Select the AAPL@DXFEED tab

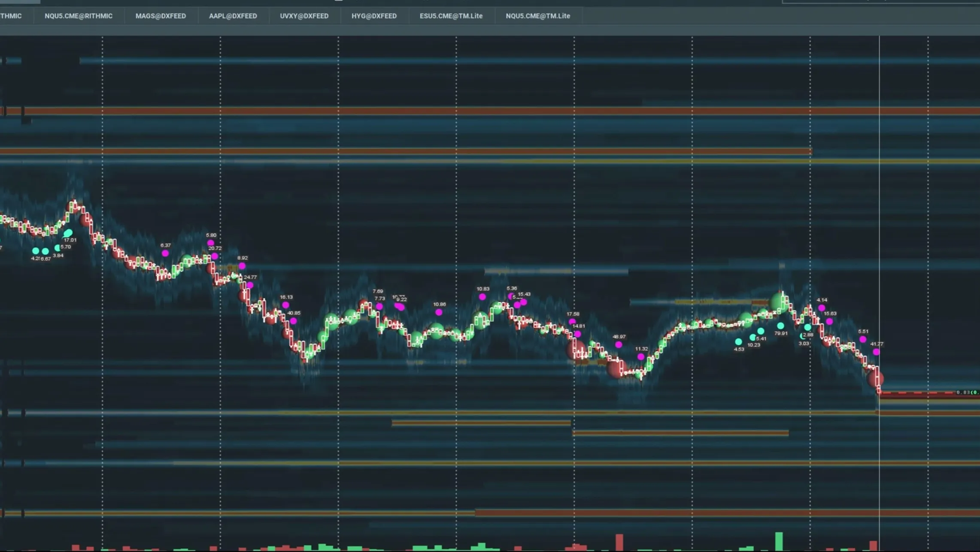[233, 16]
